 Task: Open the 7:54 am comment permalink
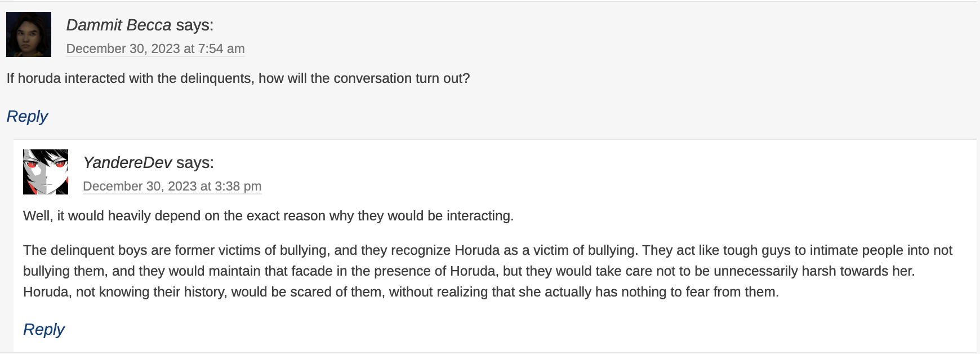coord(155,48)
